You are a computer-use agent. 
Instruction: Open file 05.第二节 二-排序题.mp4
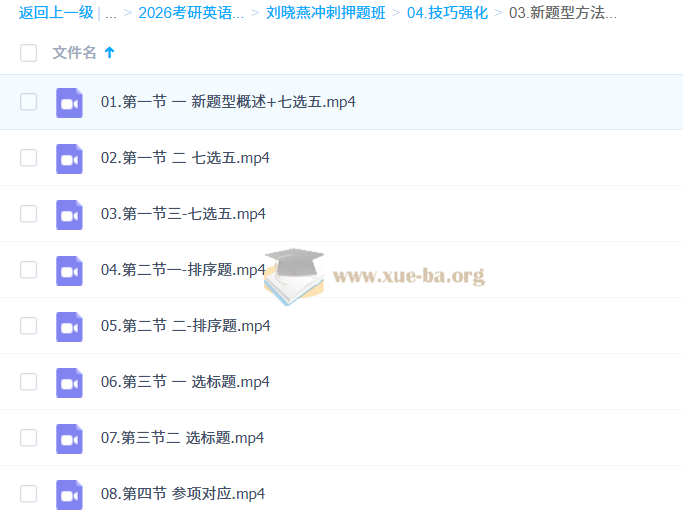point(185,326)
